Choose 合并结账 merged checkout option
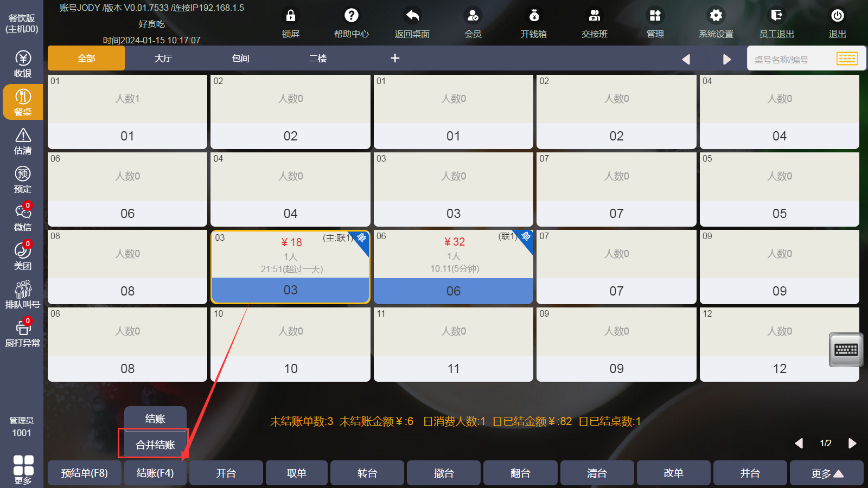The width and height of the screenshot is (868, 488). [155, 445]
